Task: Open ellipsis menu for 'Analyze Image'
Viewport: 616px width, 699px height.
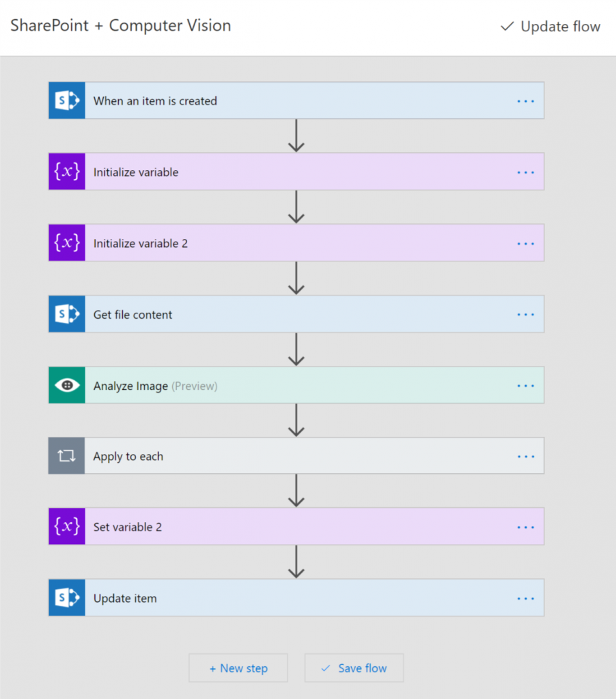Action: (525, 386)
